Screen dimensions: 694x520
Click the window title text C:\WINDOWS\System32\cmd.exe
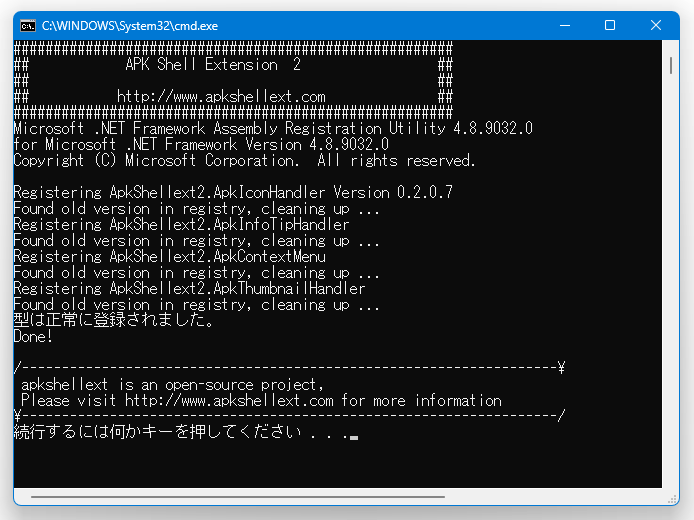click(130, 26)
